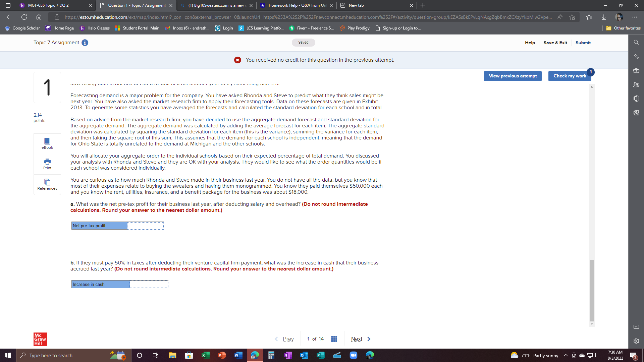Add page to favorites star icon
Screen dimensions: 644x362
point(572,17)
